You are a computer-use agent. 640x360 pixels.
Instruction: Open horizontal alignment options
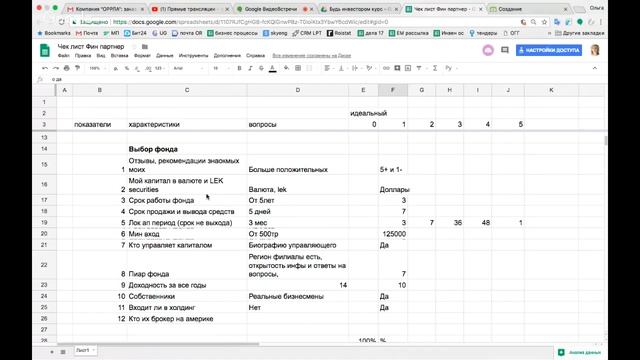point(327,68)
